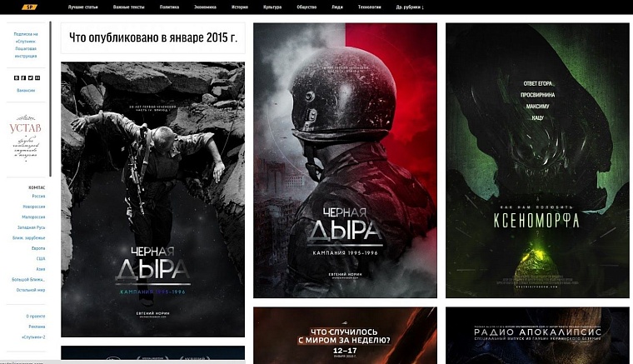Open Подписка на Спутник subscription instructions link

pyautogui.click(x=27, y=42)
